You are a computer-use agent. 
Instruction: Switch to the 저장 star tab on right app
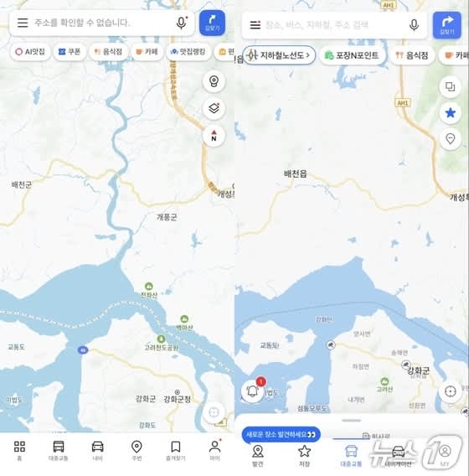[304, 455]
